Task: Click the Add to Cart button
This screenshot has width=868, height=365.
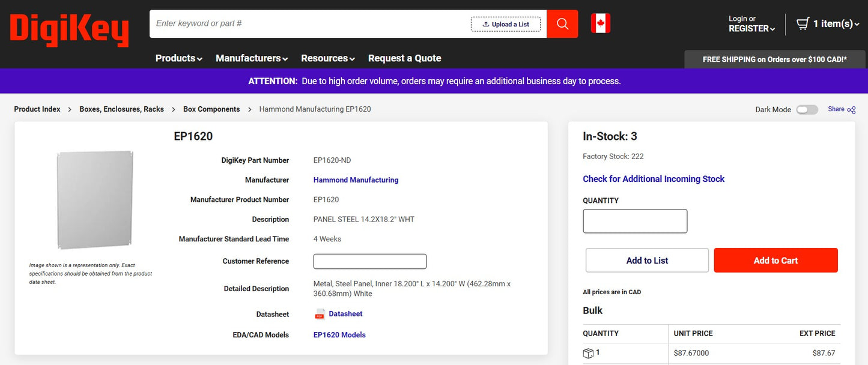Action: click(x=775, y=261)
